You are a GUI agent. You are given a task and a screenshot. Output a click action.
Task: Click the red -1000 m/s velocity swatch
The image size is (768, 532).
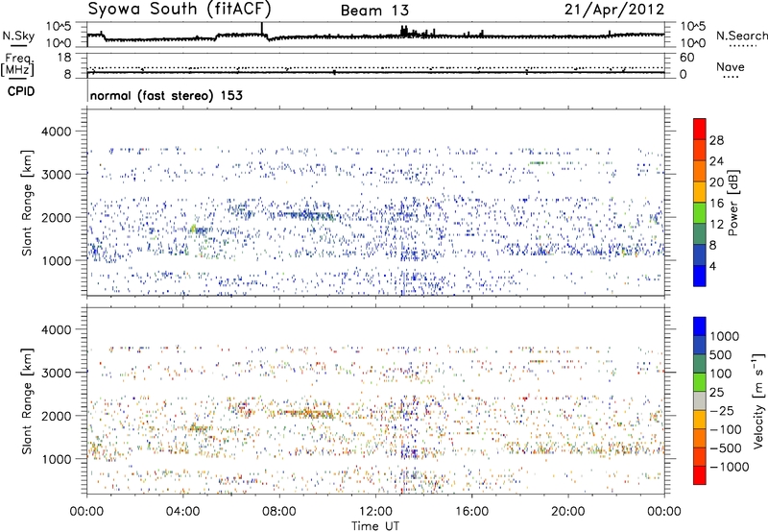point(700,475)
